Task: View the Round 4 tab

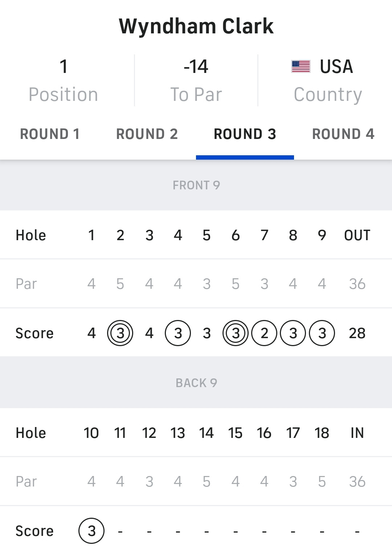Action: [x=343, y=134]
